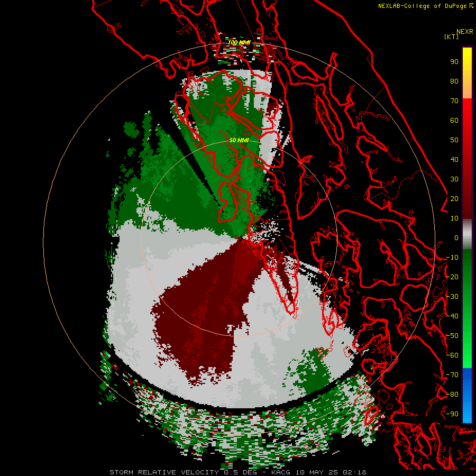Screen dimensions: 476x476
Task: Click the positive 10 scale label
Action: (x=454, y=218)
